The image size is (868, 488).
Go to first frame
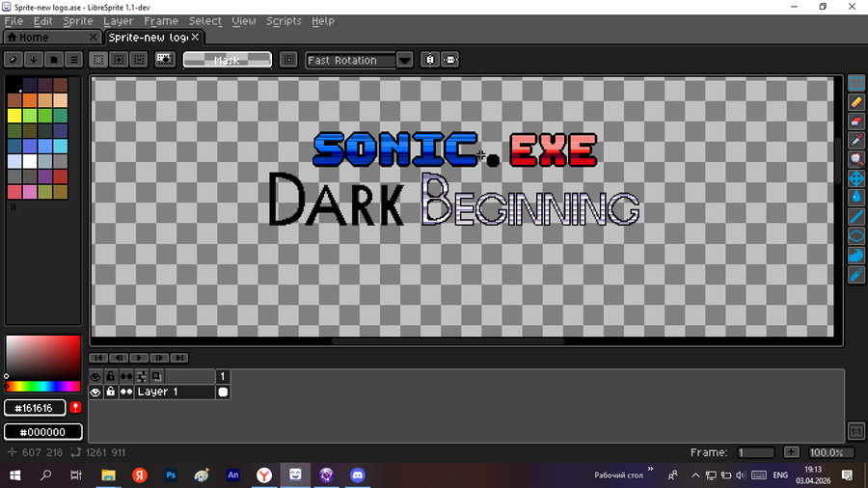point(98,358)
